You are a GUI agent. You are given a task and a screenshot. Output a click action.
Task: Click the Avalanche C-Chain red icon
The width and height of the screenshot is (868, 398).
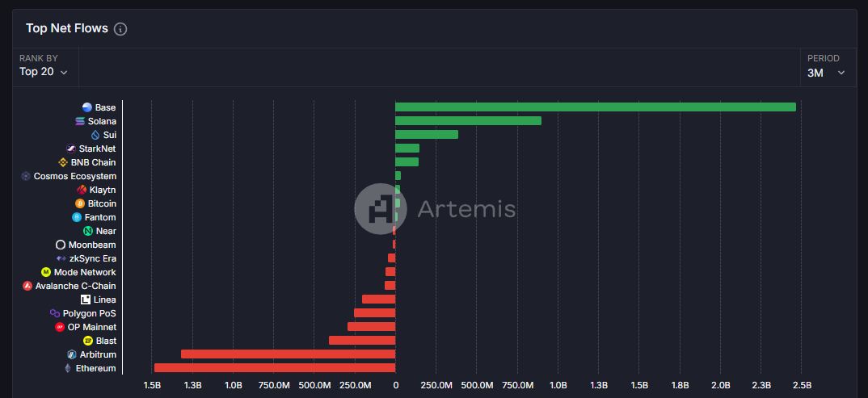[x=27, y=286]
